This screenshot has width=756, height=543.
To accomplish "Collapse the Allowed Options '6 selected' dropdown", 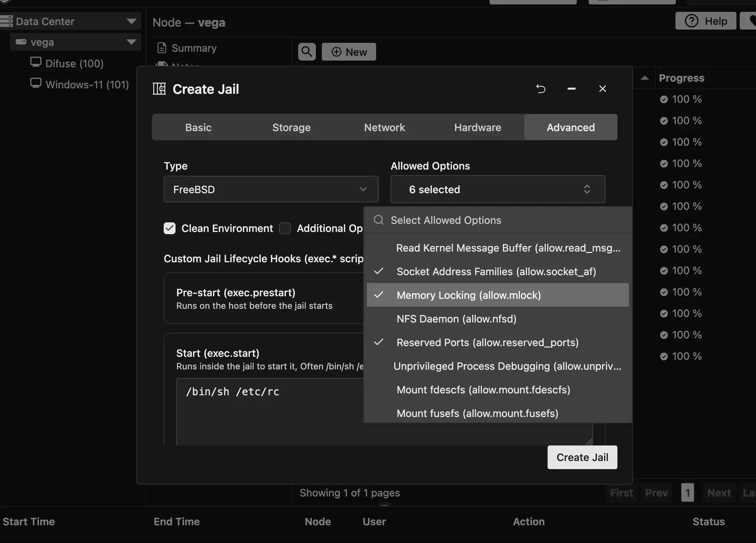I will click(x=497, y=189).
